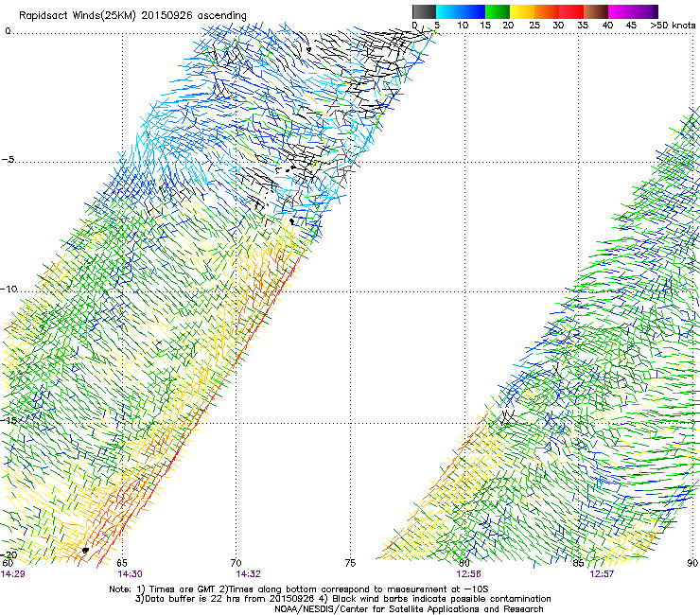700x615 pixels.
Task: Click the 14:29 swath time label
Action: point(13,574)
